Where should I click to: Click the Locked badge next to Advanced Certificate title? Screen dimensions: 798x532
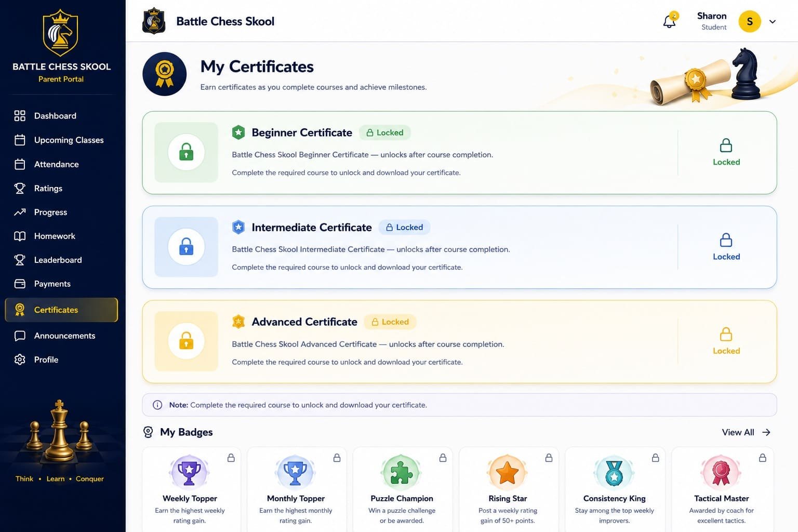[x=390, y=322]
